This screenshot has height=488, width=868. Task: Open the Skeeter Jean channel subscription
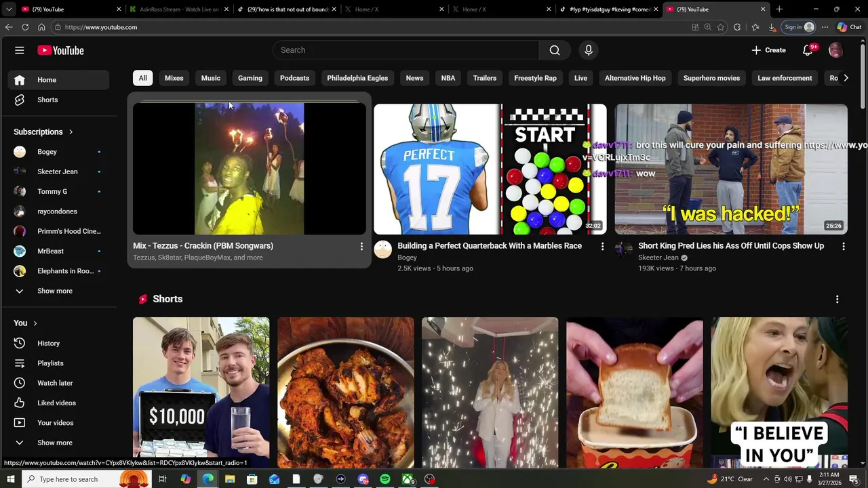tap(60, 171)
